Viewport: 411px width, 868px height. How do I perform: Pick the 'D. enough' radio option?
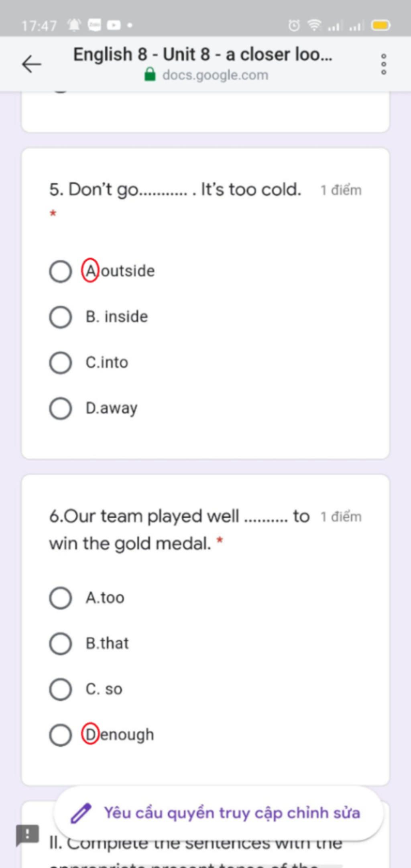click(x=61, y=735)
